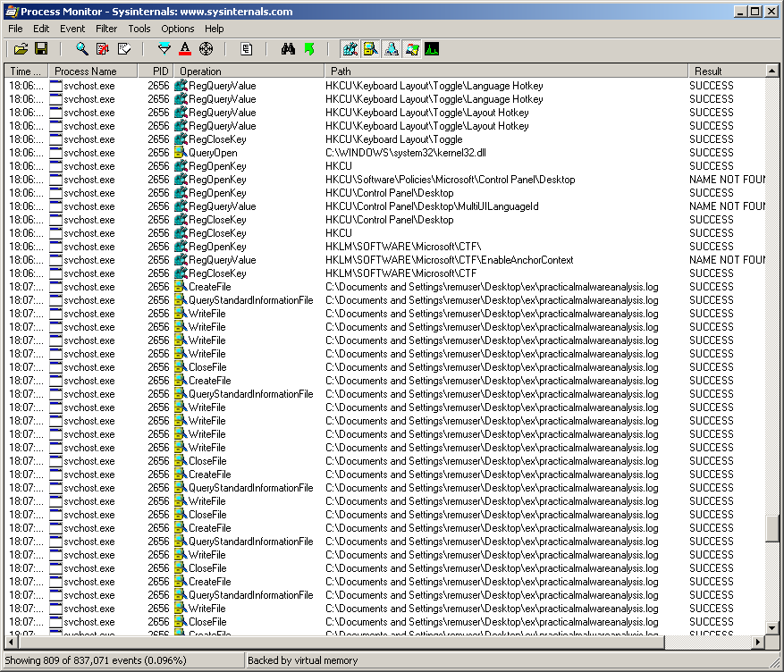The width and height of the screenshot is (784, 672).
Task: Select the MultiUILanguageId path cell
Action: click(432, 206)
